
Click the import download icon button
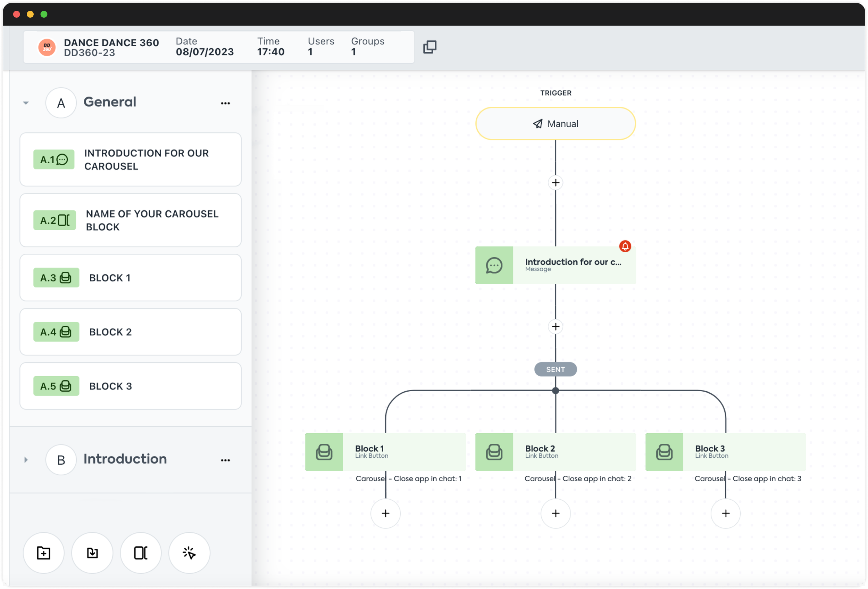click(92, 553)
